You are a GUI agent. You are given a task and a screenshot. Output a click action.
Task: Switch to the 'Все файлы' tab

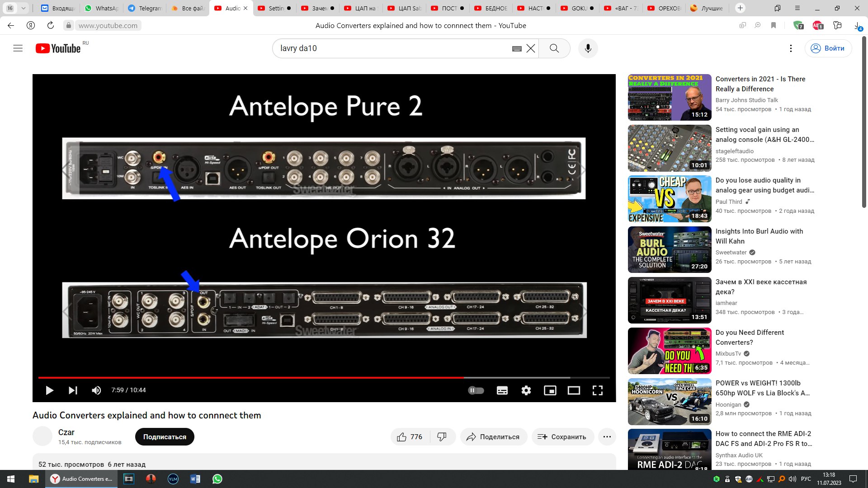point(188,8)
